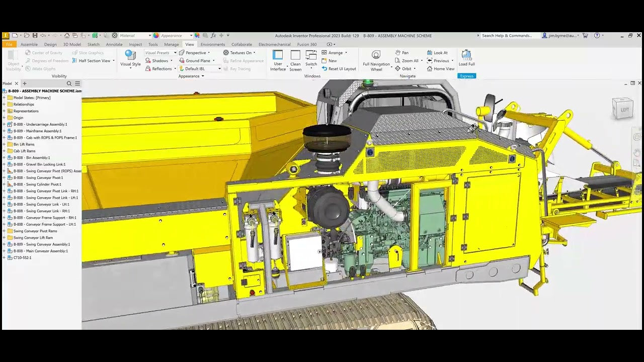Image resolution: width=644 pixels, height=362 pixels.
Task: Click Clean Screen icon
Action: pos(295,55)
